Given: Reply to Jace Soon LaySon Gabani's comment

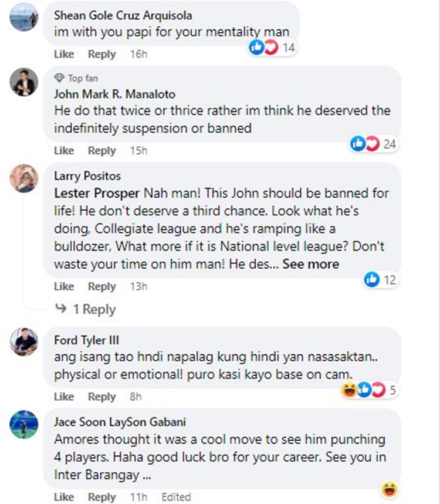Looking at the screenshot, I should tap(101, 497).
